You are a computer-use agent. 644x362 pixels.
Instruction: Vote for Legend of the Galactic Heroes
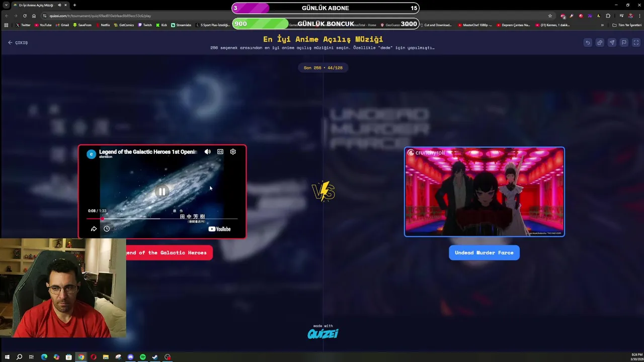(x=169, y=252)
